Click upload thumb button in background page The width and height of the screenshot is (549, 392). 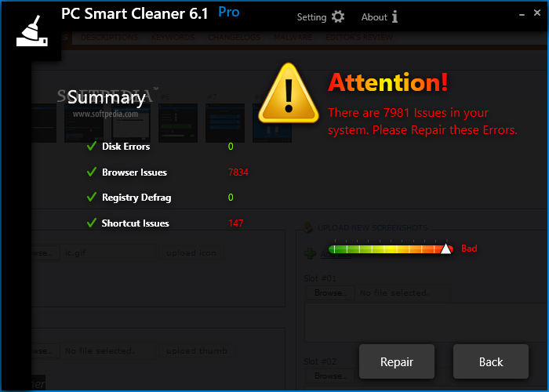coord(197,350)
